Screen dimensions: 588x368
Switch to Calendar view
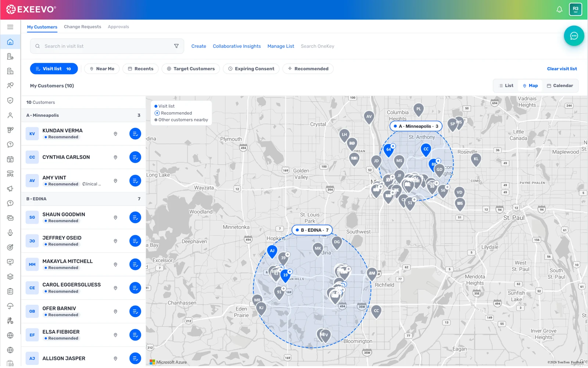pyautogui.click(x=560, y=86)
